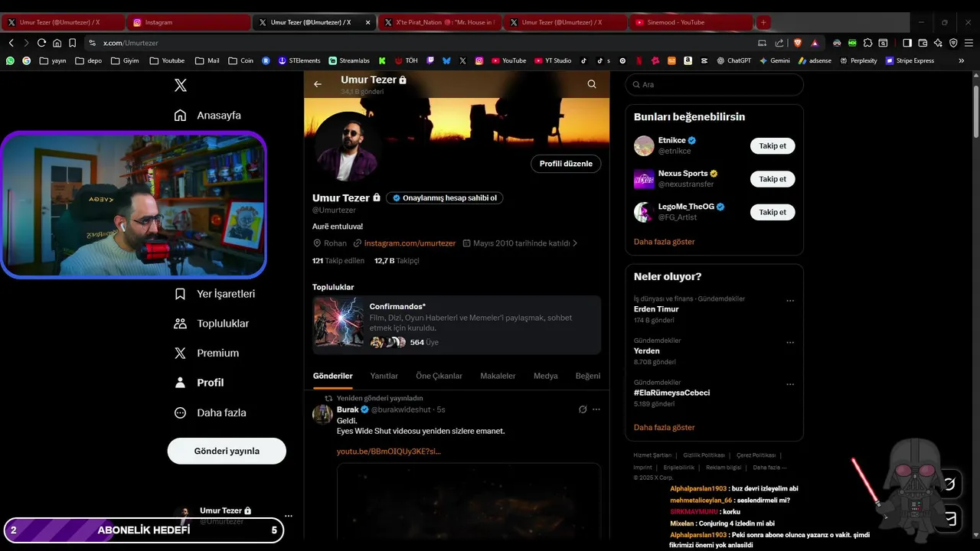
Task: Open site information icon in address bar
Action: pos(93,43)
